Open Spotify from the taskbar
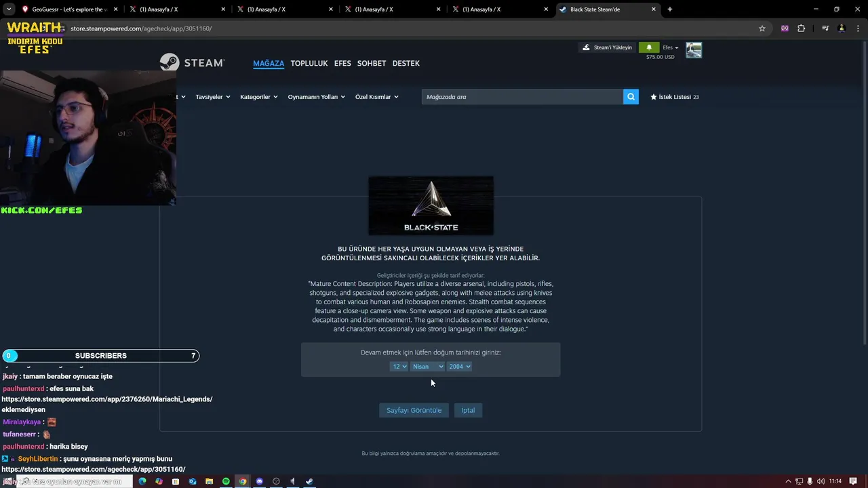Image resolution: width=868 pixels, height=488 pixels. tap(226, 481)
